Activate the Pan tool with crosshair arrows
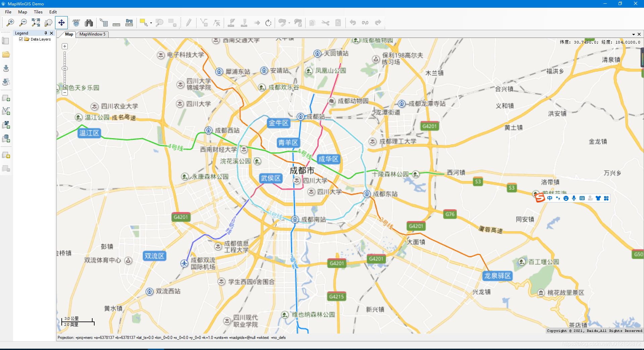Screen dimensions: 644x350 click(x=61, y=22)
